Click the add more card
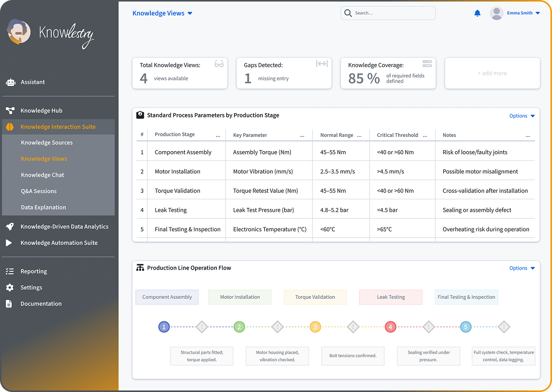 pyautogui.click(x=492, y=73)
